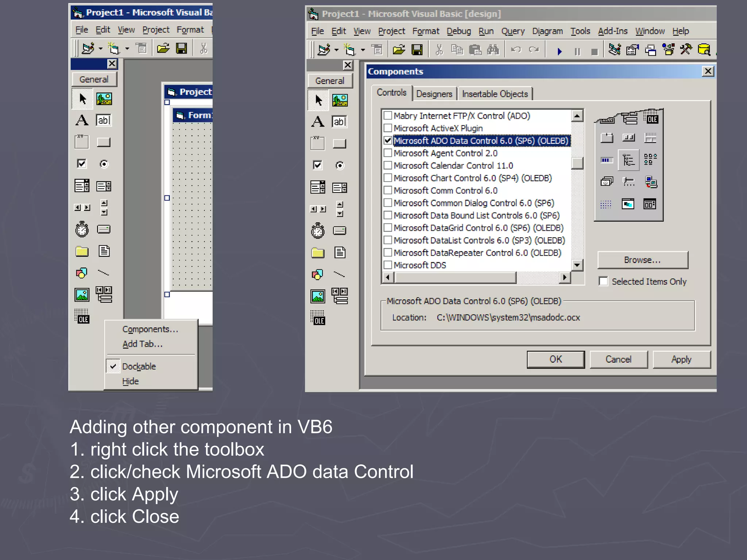The image size is (747, 560).
Task: Select the Label tool in the right toolbox
Action: (x=318, y=121)
